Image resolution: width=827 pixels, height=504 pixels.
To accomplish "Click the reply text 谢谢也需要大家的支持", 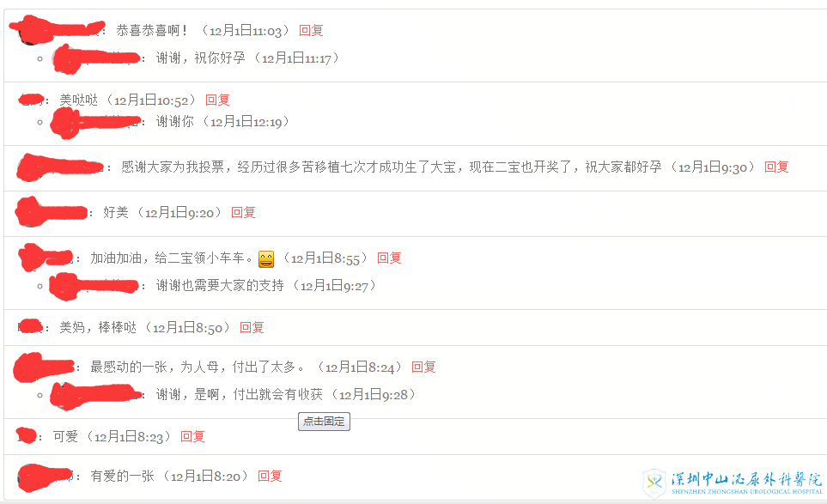I will pos(220,286).
